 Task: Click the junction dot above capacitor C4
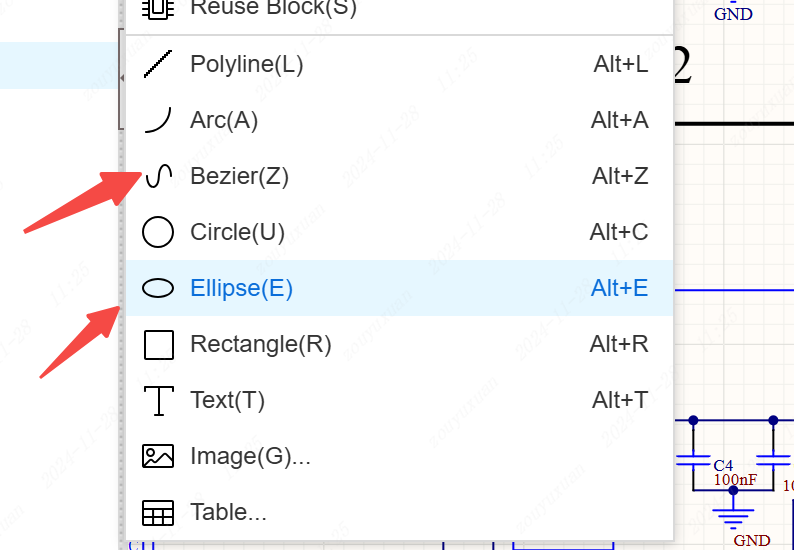pyautogui.click(x=693, y=420)
